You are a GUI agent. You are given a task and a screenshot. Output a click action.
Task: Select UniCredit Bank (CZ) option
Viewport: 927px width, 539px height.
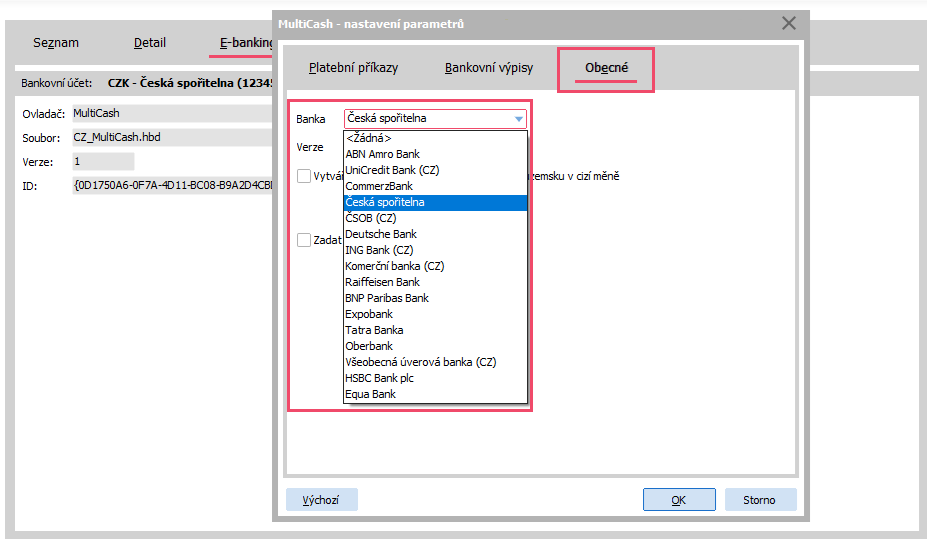click(435, 170)
